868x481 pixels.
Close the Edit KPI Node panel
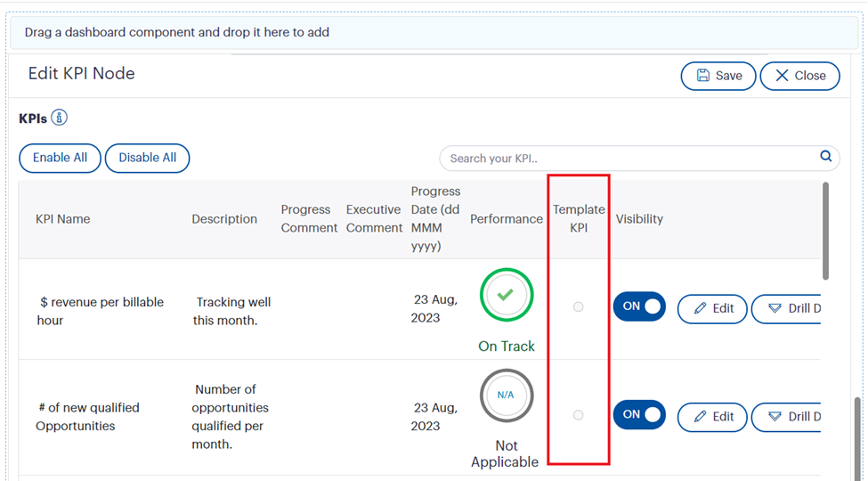pos(799,76)
